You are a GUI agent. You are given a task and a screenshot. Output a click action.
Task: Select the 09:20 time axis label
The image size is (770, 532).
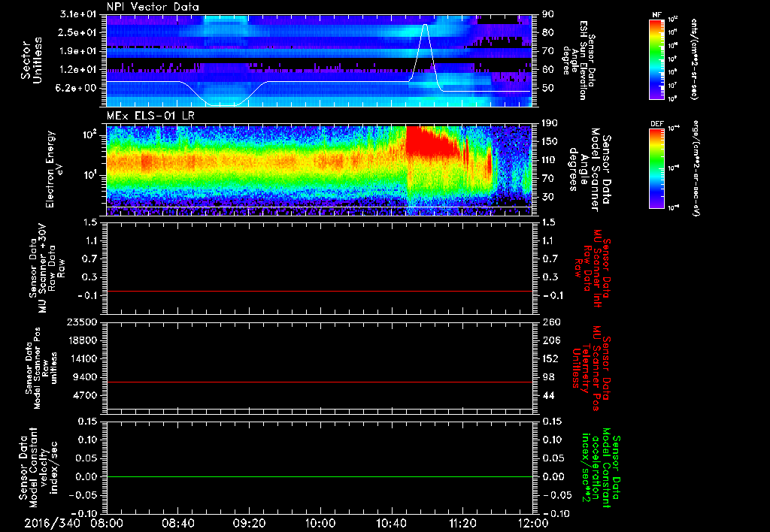(x=249, y=521)
